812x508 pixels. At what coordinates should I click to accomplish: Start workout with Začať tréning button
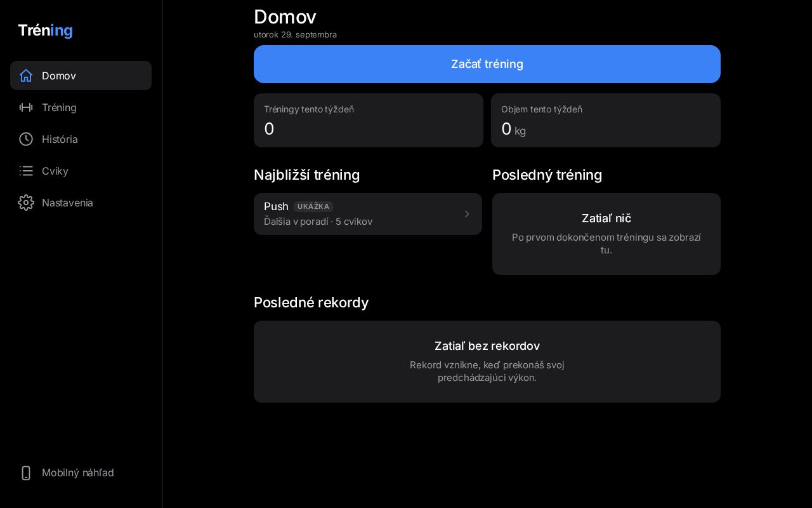(x=487, y=64)
